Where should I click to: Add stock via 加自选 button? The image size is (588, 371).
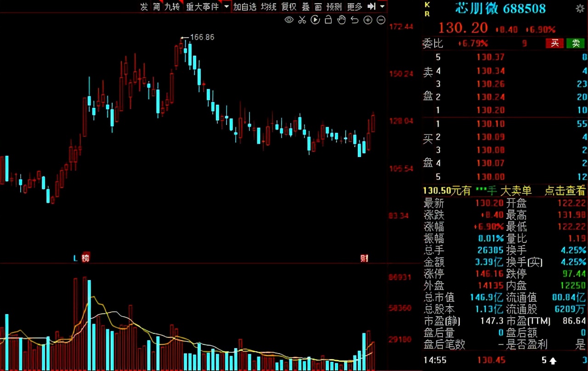(x=245, y=7)
